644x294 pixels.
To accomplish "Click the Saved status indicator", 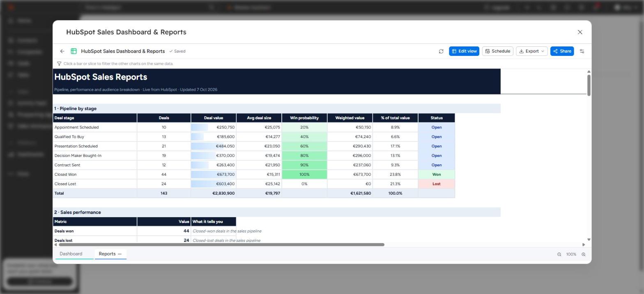I will click(x=177, y=51).
